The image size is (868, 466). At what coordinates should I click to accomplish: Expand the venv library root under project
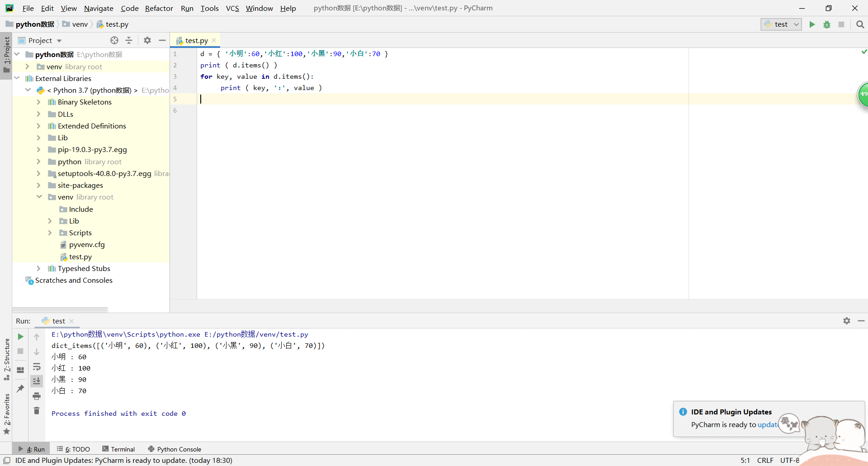tap(27, 67)
